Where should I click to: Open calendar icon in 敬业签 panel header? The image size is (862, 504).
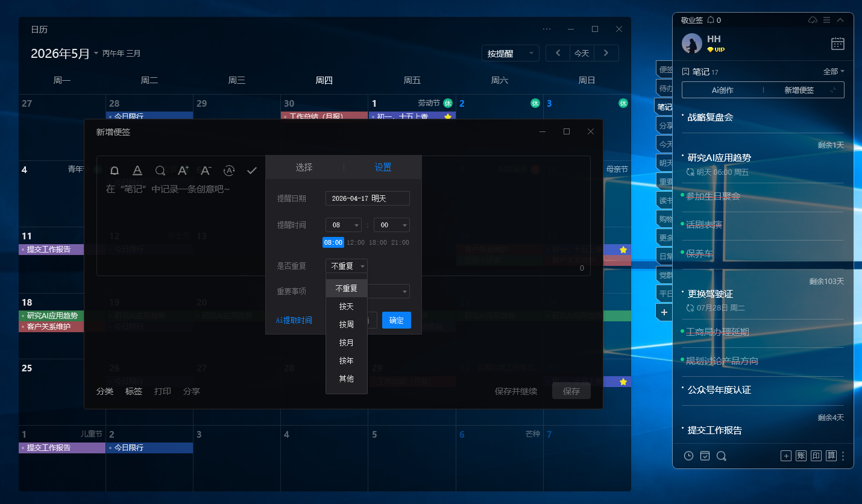[838, 43]
